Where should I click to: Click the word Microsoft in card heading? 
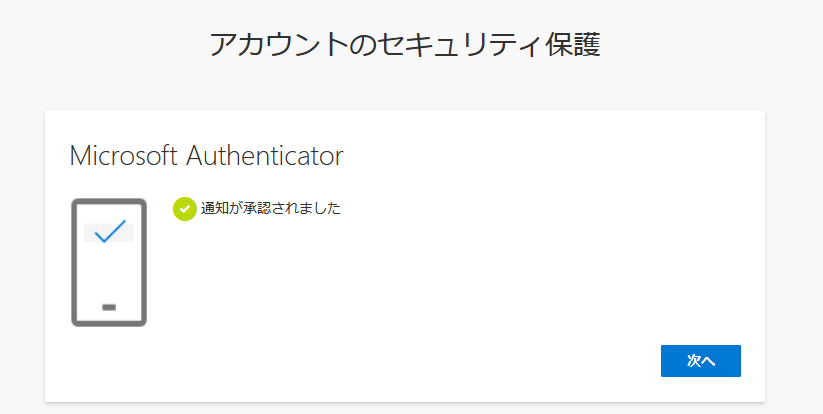point(123,156)
